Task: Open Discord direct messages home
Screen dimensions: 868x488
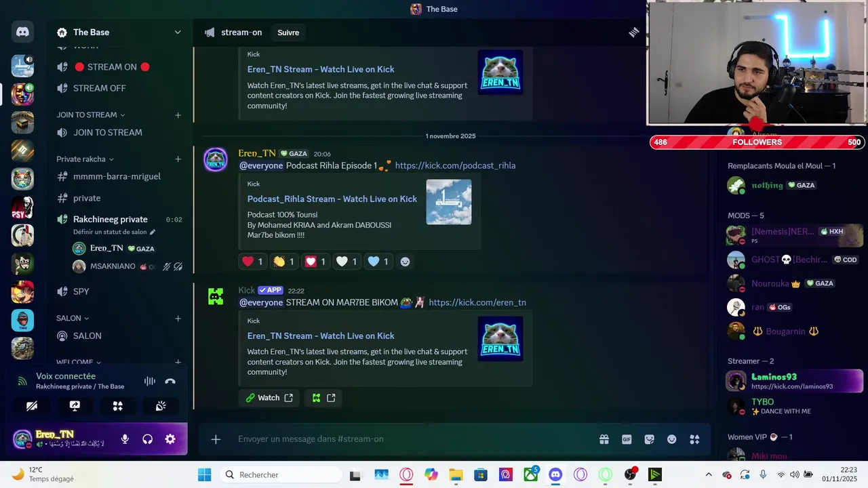Action: (x=22, y=32)
